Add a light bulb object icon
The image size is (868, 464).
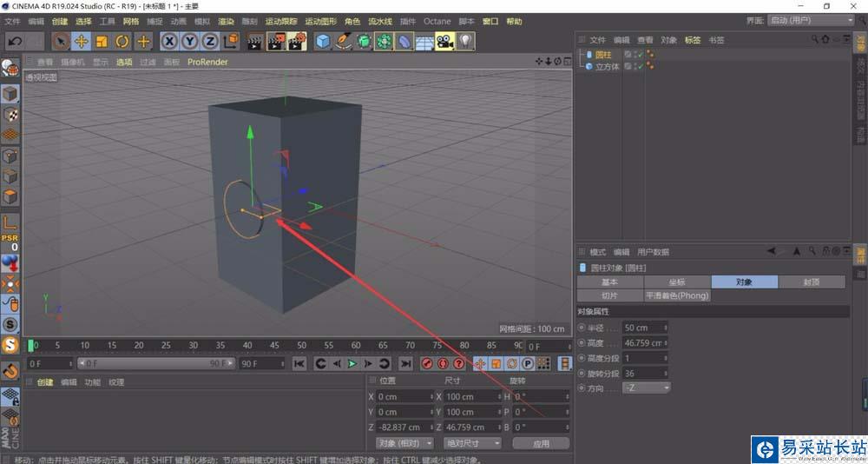point(465,42)
